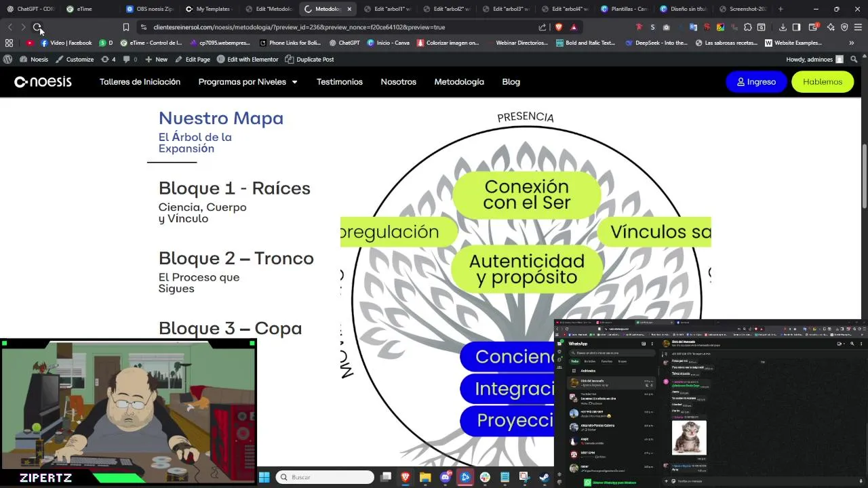
Task: Open the updates icon showing 4
Action: [108, 59]
